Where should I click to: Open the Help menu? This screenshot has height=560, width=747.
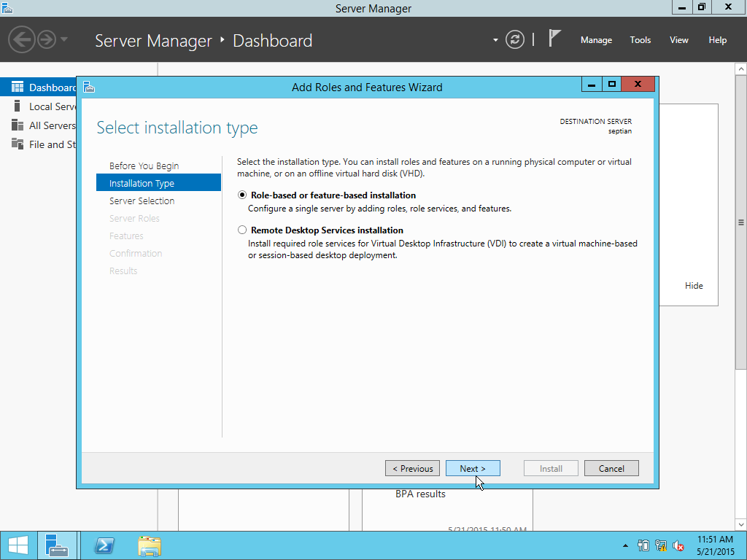[718, 40]
